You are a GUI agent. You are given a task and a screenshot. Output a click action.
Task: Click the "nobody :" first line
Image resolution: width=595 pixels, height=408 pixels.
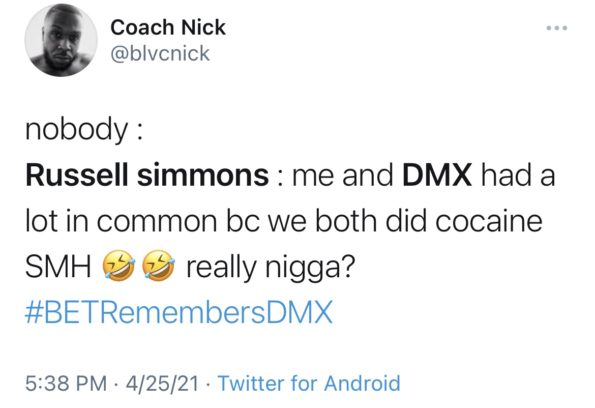[84, 130]
